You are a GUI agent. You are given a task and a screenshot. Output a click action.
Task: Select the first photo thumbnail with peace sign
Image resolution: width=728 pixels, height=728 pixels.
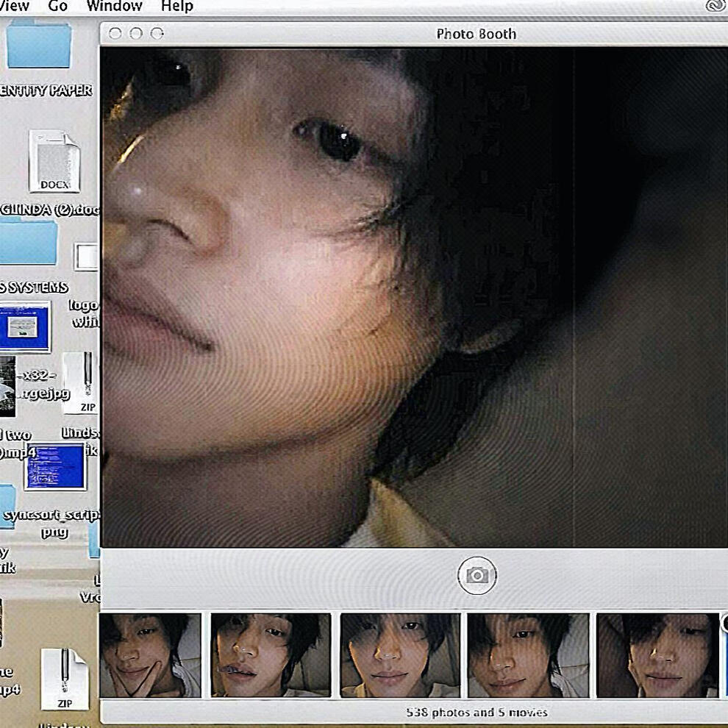tap(150, 655)
